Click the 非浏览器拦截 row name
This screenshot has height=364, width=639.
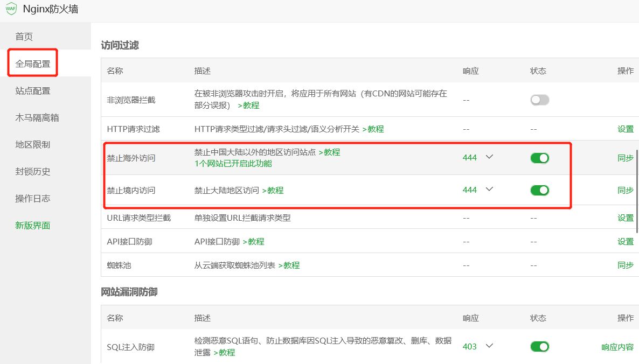131,100
